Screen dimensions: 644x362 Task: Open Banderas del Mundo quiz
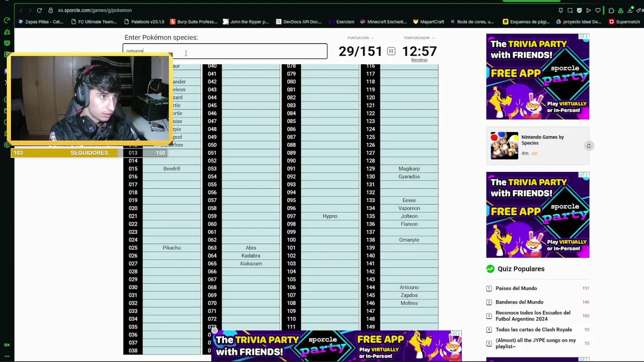click(519, 302)
